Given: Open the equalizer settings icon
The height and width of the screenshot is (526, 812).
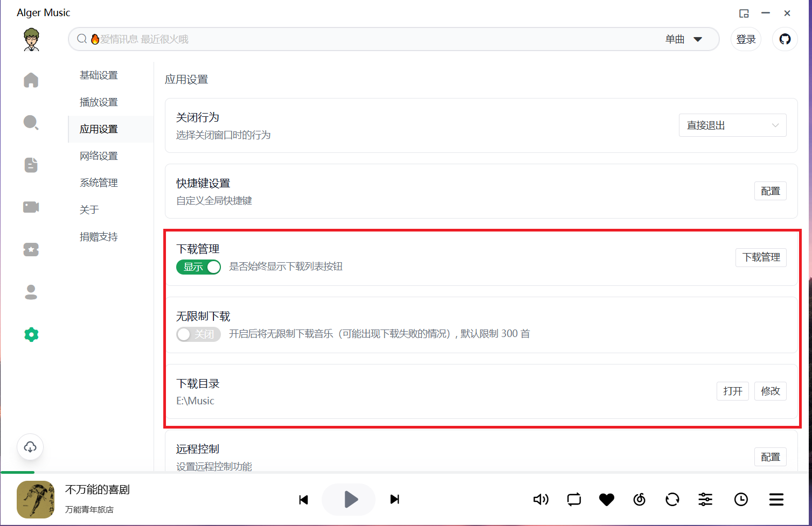Looking at the screenshot, I should pyautogui.click(x=705, y=500).
